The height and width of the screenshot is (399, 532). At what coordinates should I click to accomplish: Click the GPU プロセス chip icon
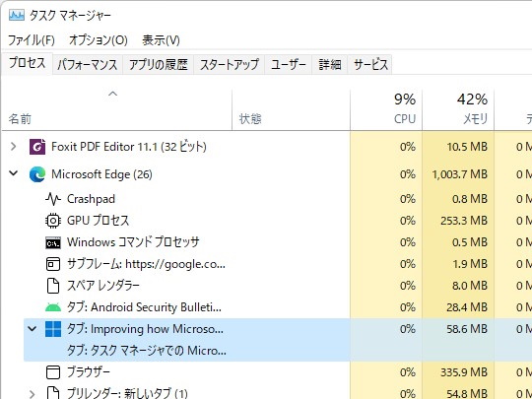(x=53, y=221)
